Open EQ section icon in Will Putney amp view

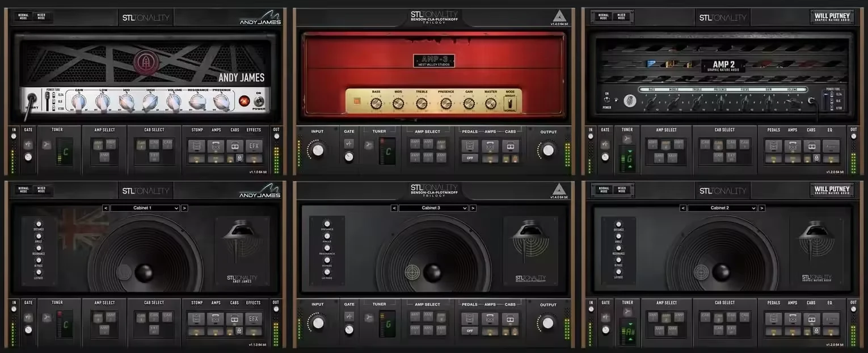831,146
